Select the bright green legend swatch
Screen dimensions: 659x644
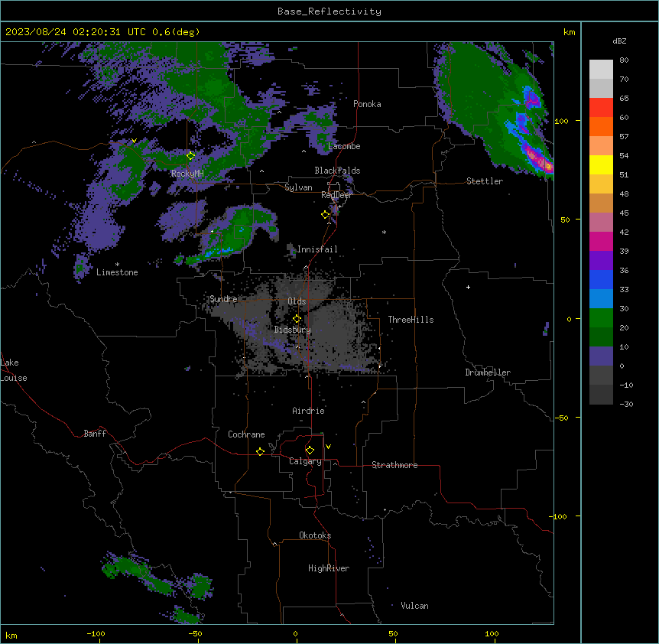[601, 318]
